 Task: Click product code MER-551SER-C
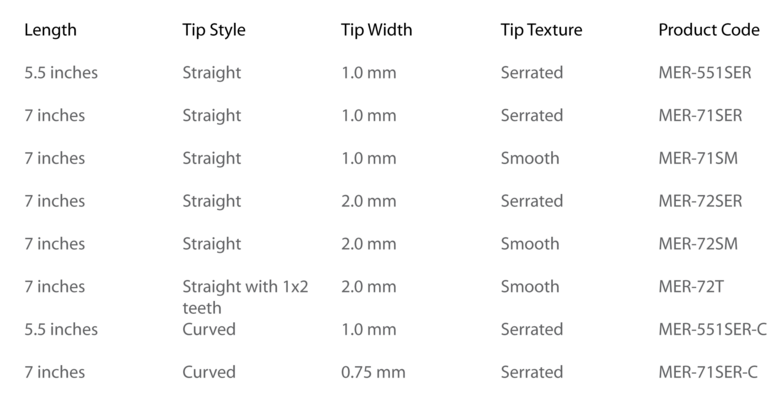(711, 330)
